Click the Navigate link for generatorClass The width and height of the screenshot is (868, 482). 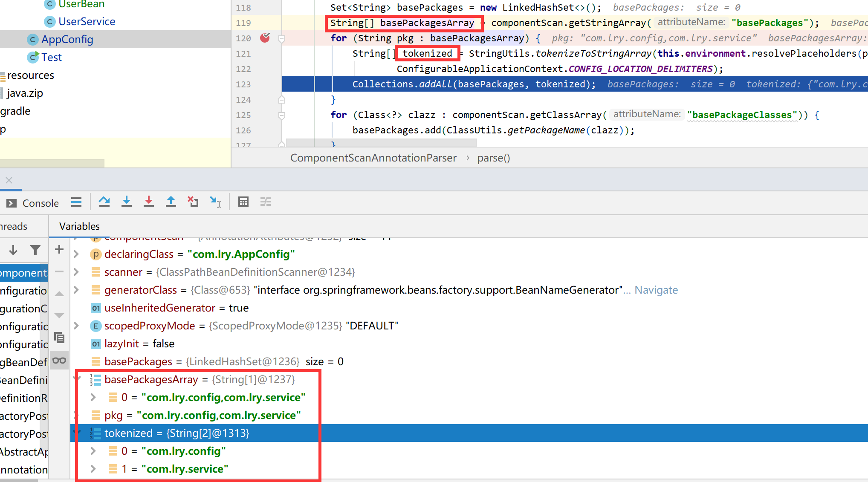pos(656,290)
